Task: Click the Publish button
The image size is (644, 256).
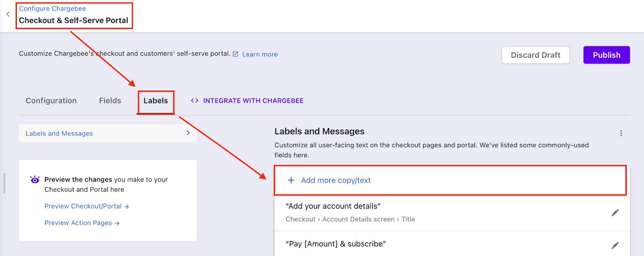Action: pos(607,55)
